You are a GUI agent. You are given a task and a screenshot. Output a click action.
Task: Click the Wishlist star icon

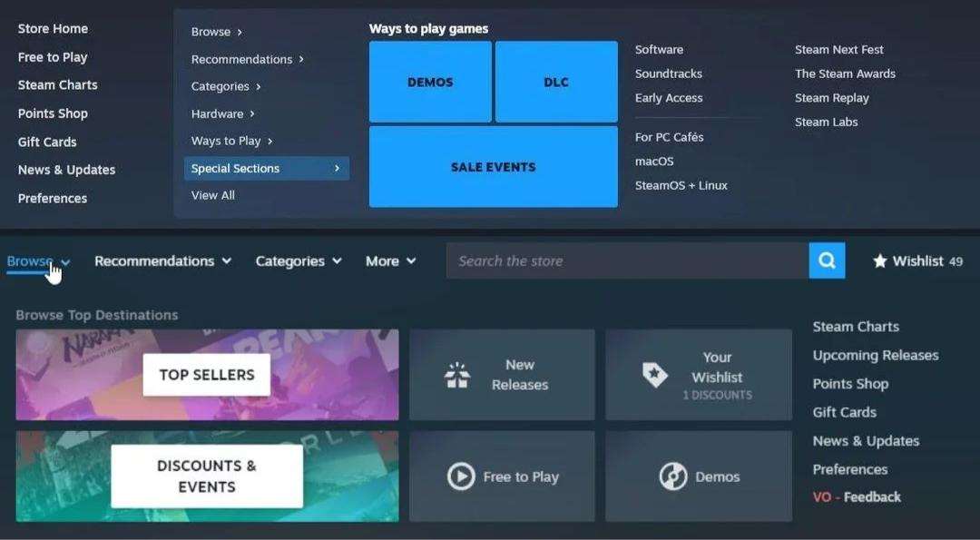(x=879, y=261)
